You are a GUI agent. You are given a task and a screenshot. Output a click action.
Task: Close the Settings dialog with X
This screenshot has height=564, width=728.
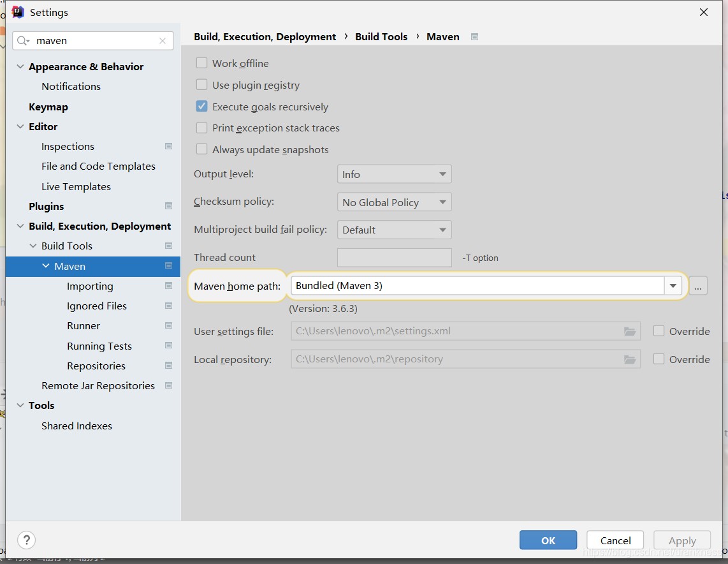[x=704, y=12]
